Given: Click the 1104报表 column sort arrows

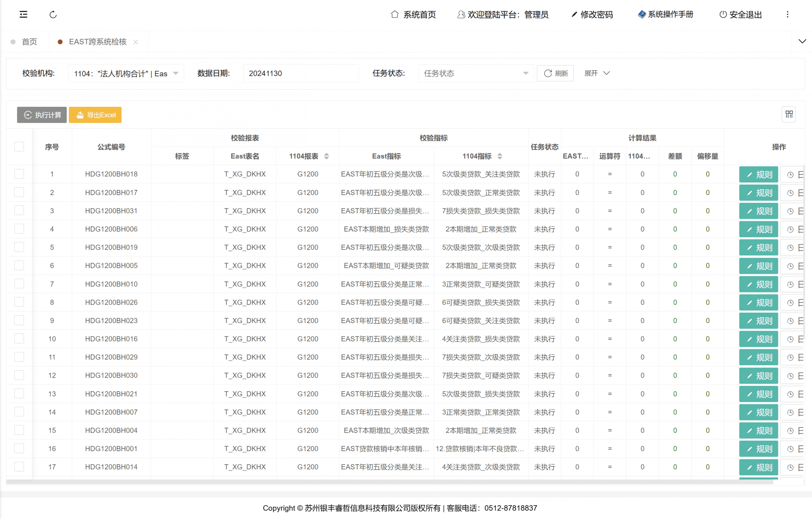Looking at the screenshot, I should [326, 156].
